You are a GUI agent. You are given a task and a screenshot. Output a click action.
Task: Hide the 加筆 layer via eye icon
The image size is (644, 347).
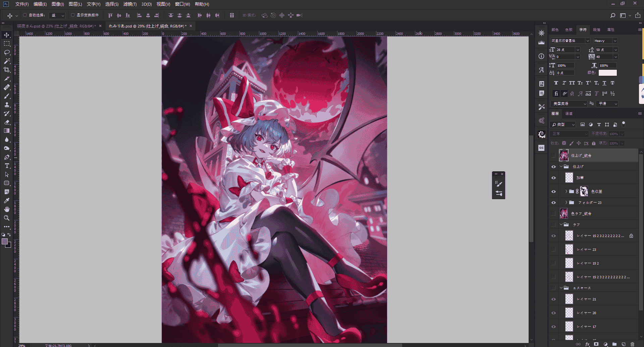(553, 178)
